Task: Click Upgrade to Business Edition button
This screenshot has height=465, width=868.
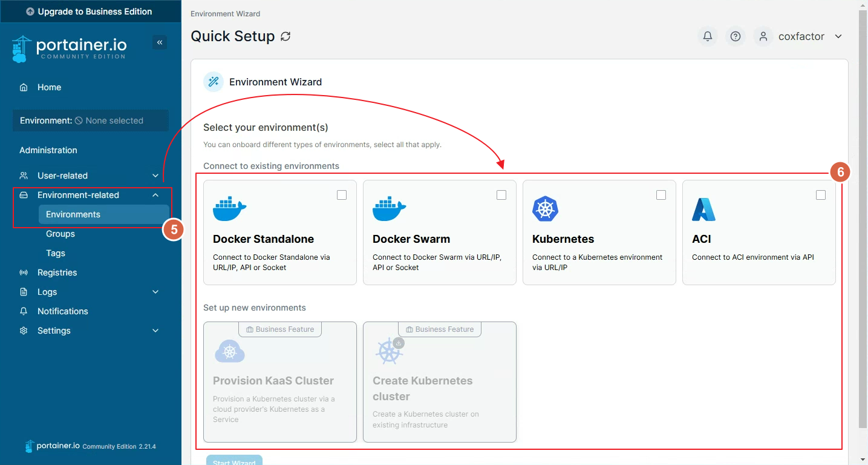Action: click(x=91, y=12)
